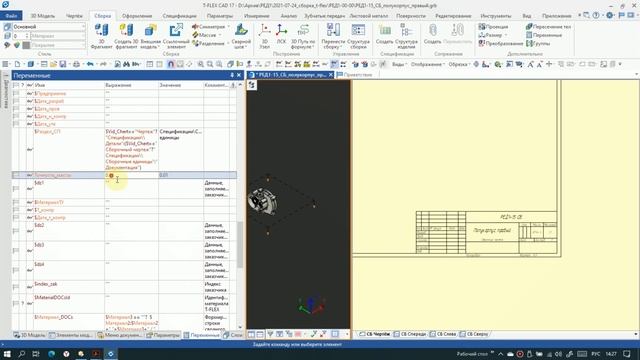
Task: Click the Группы tool in ribbon
Action: [538, 43]
